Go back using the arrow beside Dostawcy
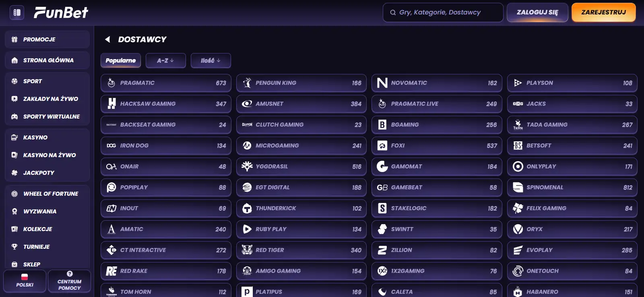 107,39
